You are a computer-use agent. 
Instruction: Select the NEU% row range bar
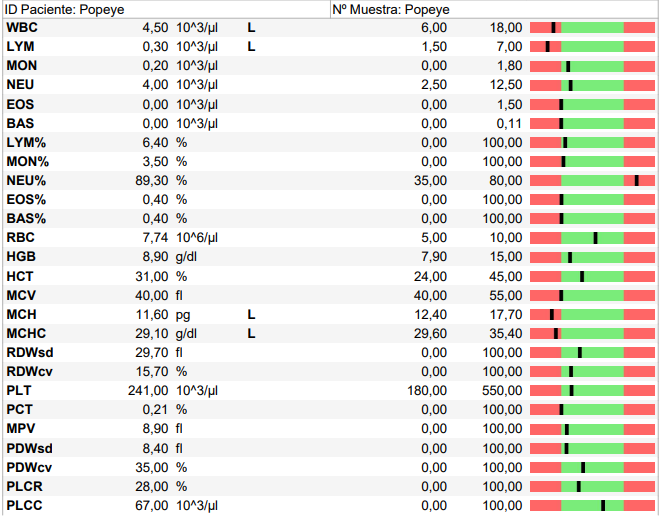591,180
